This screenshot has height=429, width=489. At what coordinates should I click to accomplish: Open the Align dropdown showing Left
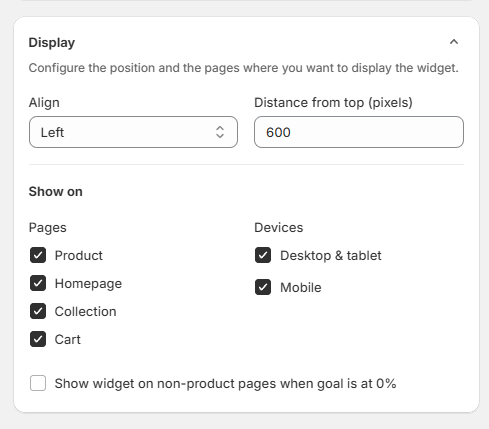tap(133, 132)
